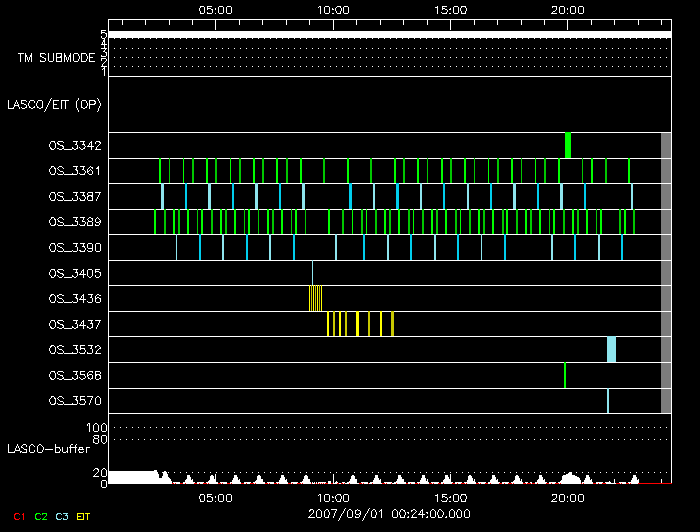Click the thin marker in the OS_3405 row
Image resolution: width=700 pixels, height=532 pixels.
(x=312, y=272)
